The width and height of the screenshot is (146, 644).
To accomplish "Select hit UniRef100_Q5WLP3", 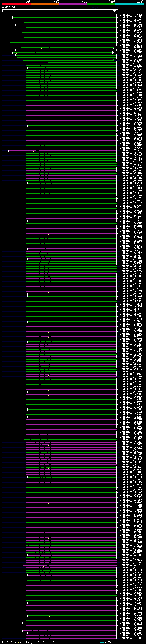I will (131, 161).
